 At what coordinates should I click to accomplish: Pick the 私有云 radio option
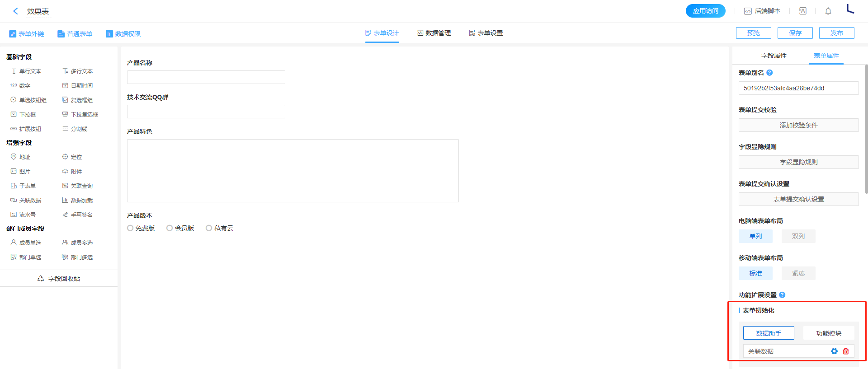[209, 228]
